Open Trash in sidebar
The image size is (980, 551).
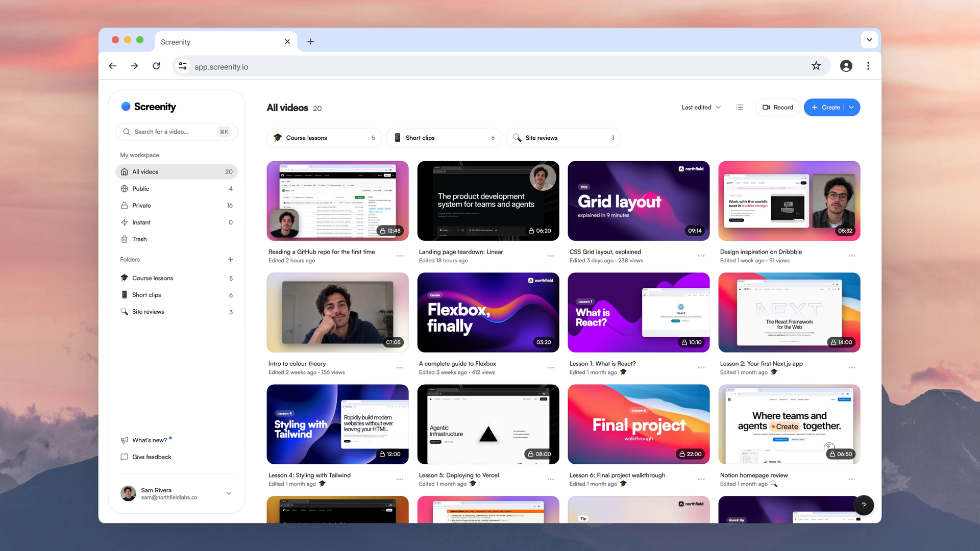(177, 239)
